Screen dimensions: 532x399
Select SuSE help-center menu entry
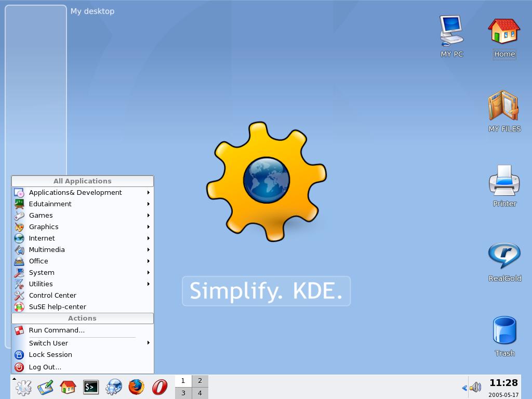pos(83,307)
